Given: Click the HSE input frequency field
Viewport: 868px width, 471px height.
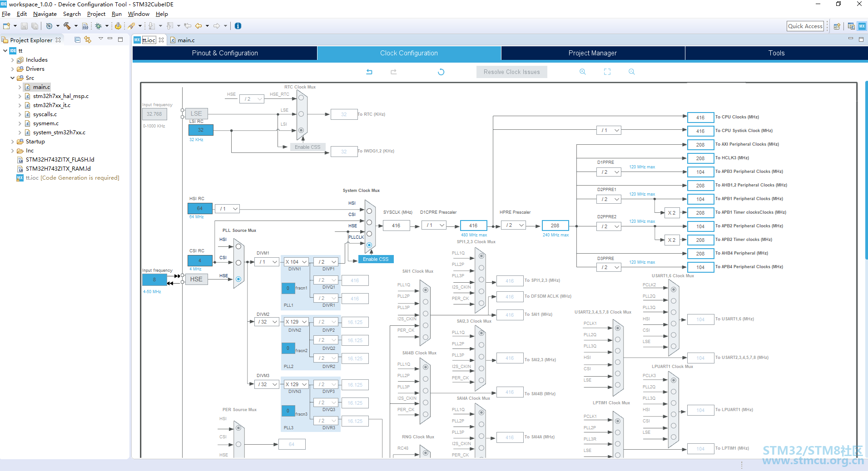Looking at the screenshot, I should (x=154, y=280).
